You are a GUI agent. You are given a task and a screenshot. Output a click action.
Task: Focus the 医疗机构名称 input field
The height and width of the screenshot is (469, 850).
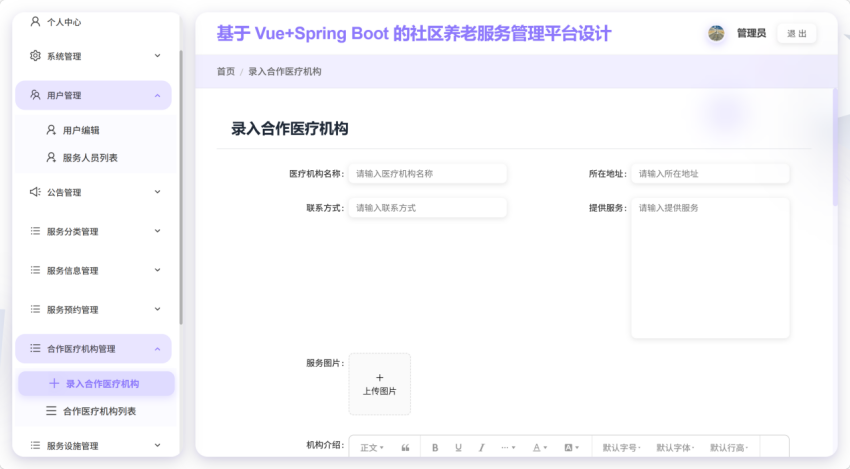pyautogui.click(x=427, y=174)
